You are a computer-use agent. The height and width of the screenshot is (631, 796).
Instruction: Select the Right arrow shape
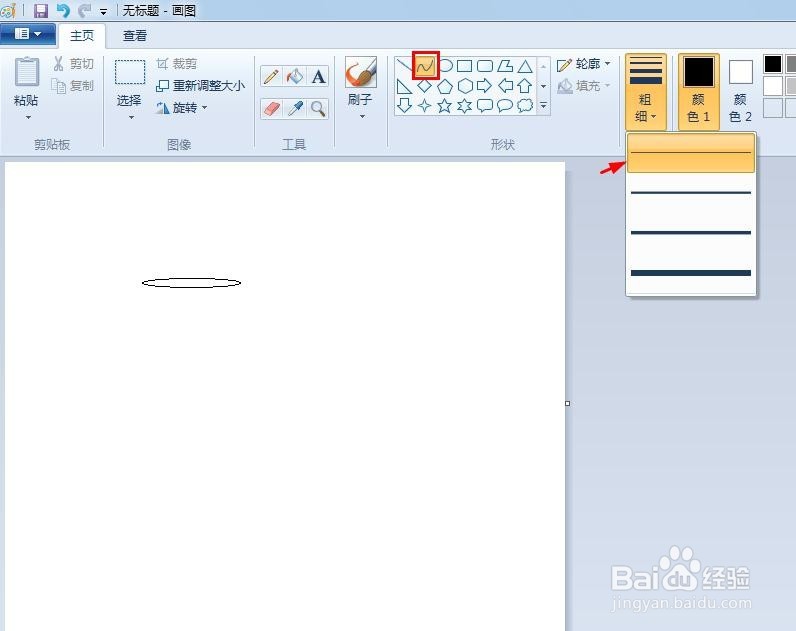coord(485,86)
